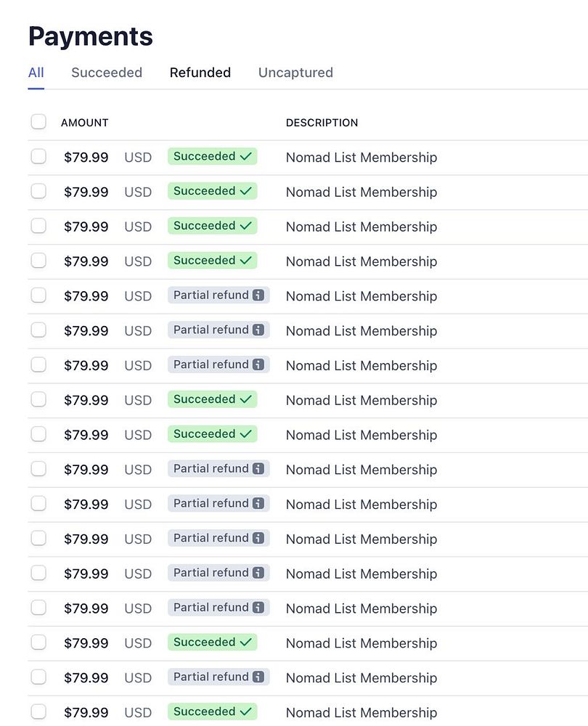
Task: Toggle the select-all checkbox beside AMOUNT header
Action: (38, 122)
